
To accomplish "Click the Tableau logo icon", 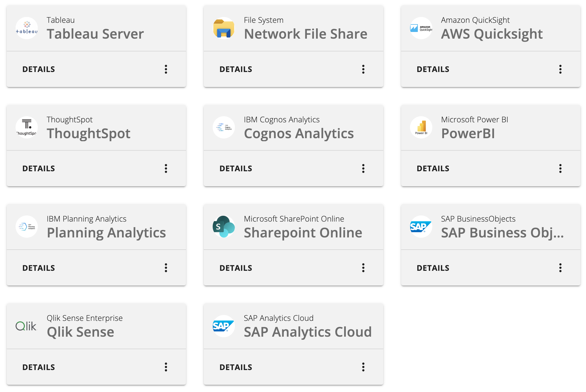I will point(27,28).
